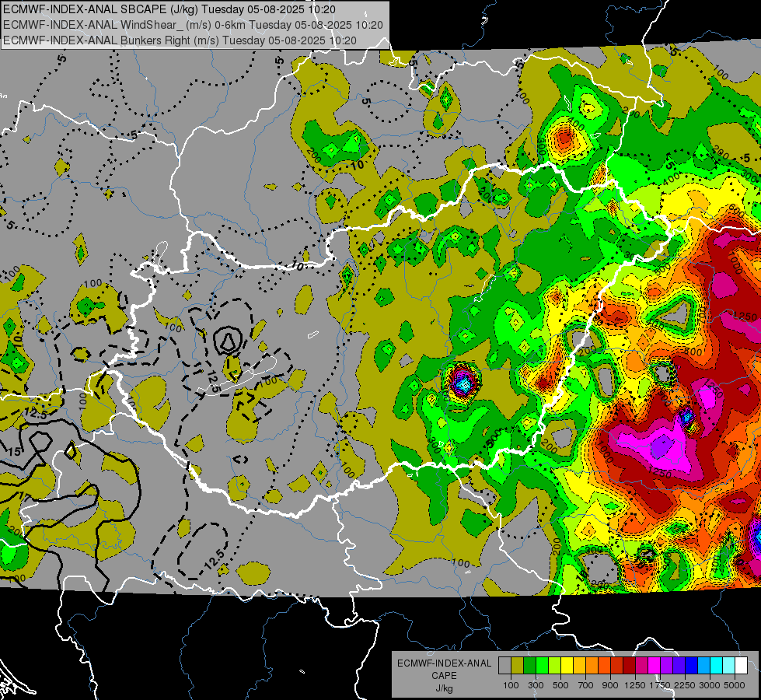Click the 5000 legend scale value
Image resolution: width=761 pixels, height=700 pixels.
pyautogui.click(x=735, y=685)
